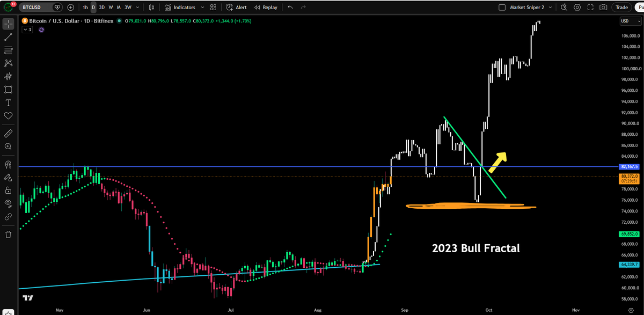This screenshot has height=315, width=644.
Task: Click the green market status dot
Action: point(119,21)
